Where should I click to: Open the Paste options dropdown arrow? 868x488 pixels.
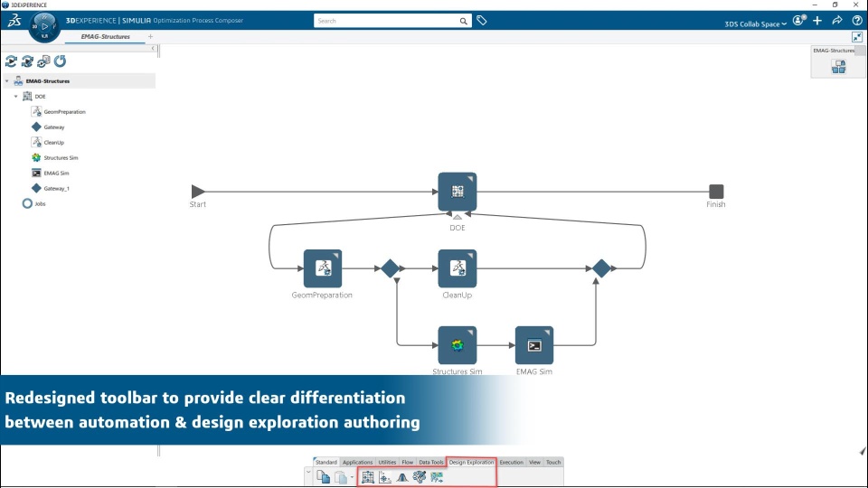352,477
